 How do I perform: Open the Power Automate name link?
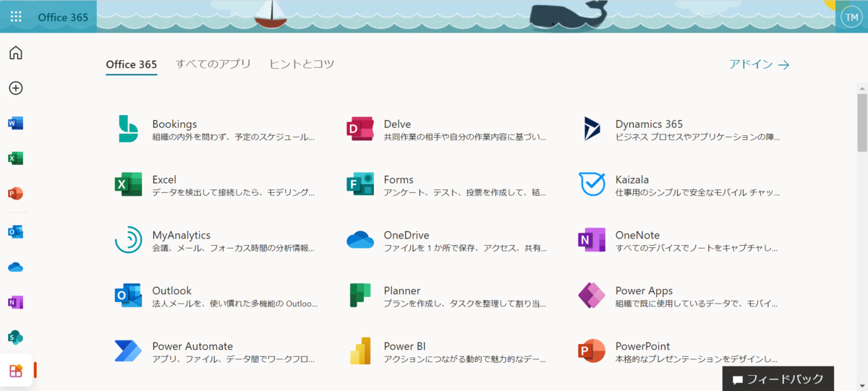(192, 347)
